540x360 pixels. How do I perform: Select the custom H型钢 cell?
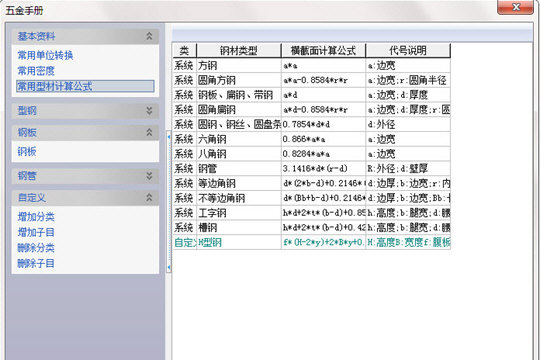(x=239, y=243)
